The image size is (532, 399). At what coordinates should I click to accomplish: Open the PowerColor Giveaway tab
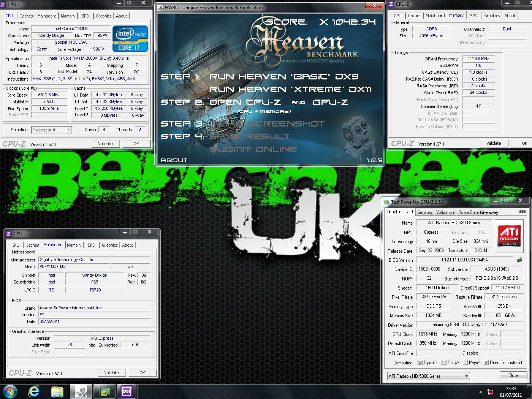click(478, 212)
